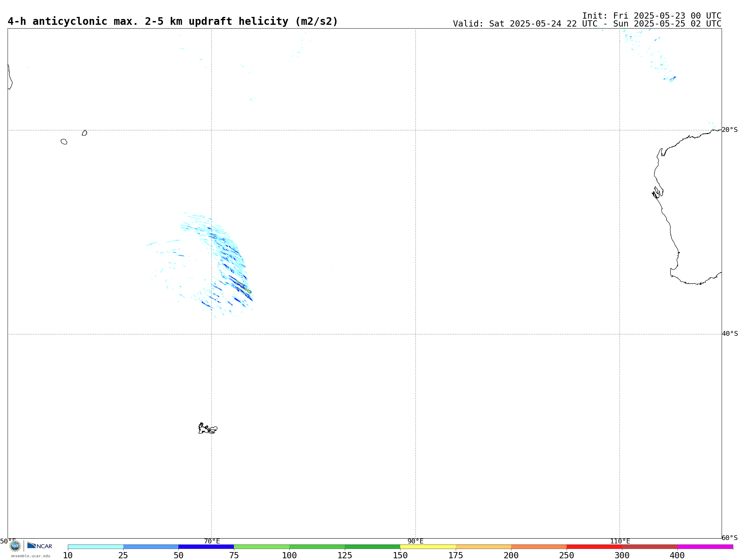Click the colorbar tick label "75"
This screenshot has height=560, width=744.
click(x=234, y=555)
